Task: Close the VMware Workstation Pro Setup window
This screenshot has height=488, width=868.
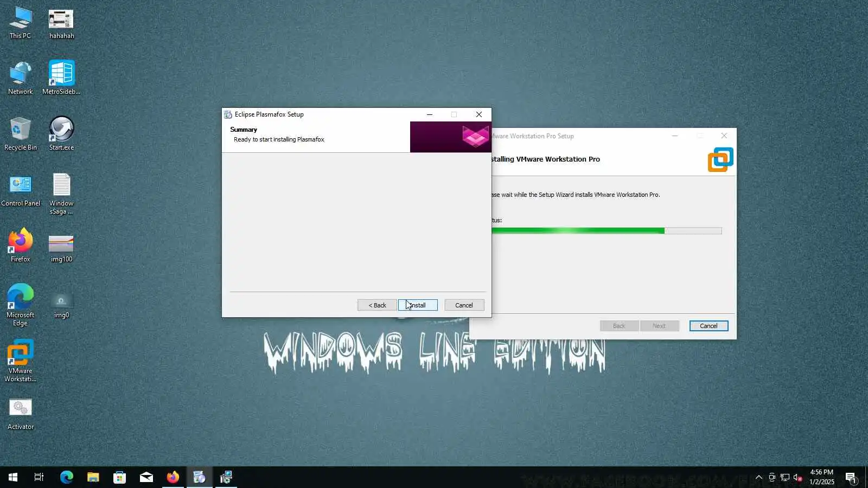Action: (724, 136)
